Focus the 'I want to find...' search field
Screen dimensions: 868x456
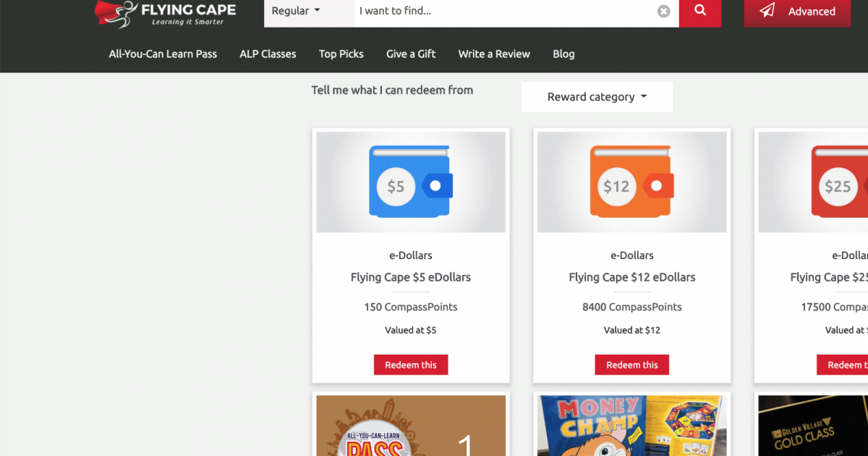(506, 12)
